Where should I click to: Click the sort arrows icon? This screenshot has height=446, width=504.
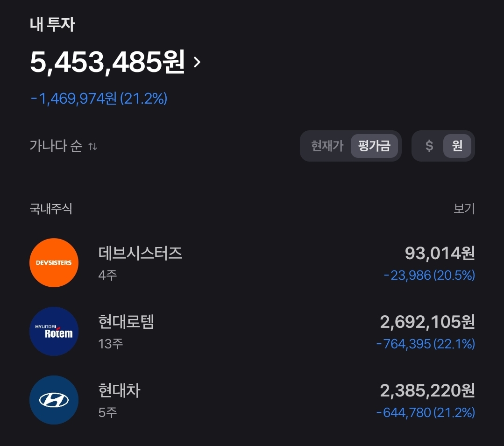[93, 147]
